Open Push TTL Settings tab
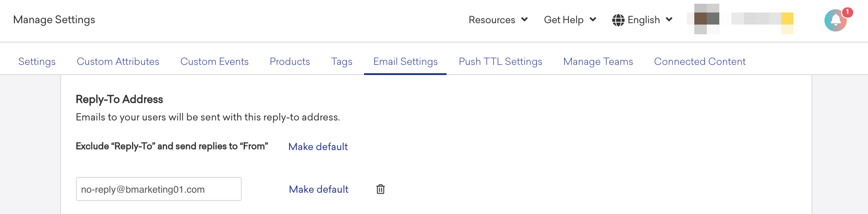This screenshot has width=868, height=214. tap(500, 62)
